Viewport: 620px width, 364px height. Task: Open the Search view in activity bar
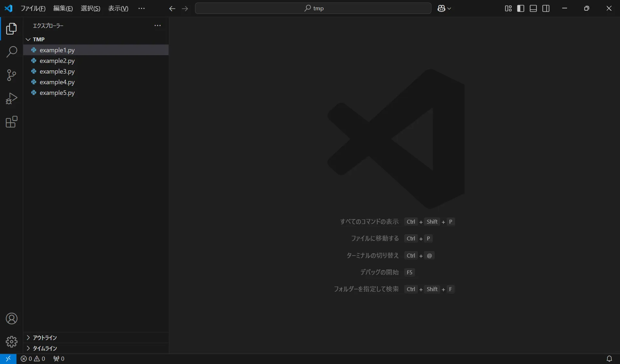click(x=11, y=52)
